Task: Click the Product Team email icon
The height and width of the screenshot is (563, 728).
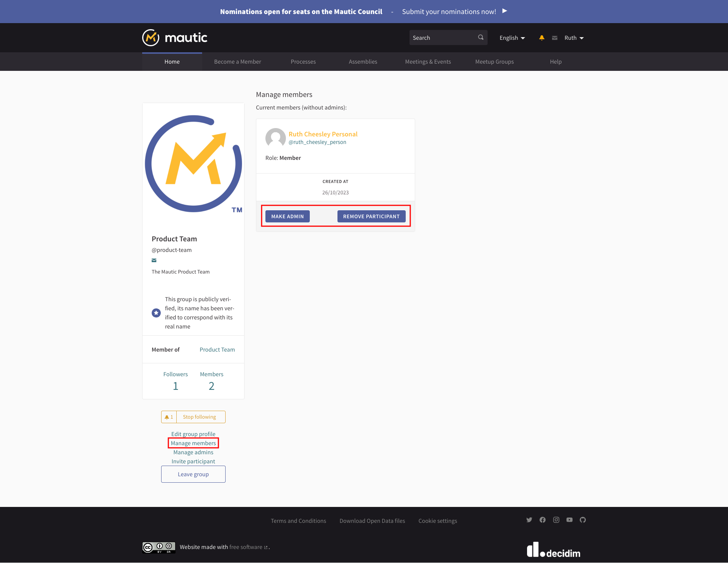Action: (154, 261)
